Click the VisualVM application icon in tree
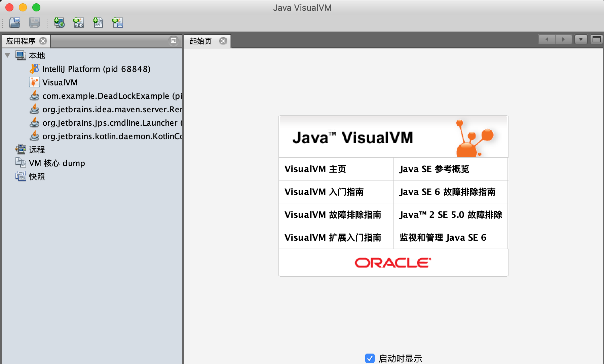This screenshot has width=604, height=364. (34, 82)
